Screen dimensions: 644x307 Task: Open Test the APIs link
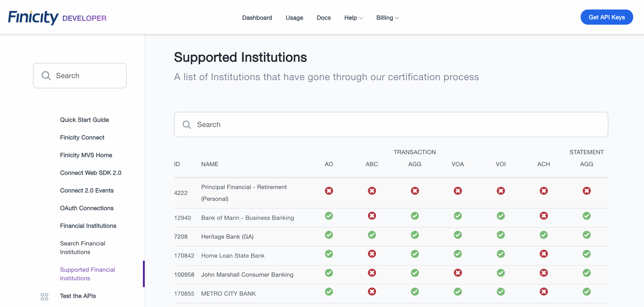(78, 296)
